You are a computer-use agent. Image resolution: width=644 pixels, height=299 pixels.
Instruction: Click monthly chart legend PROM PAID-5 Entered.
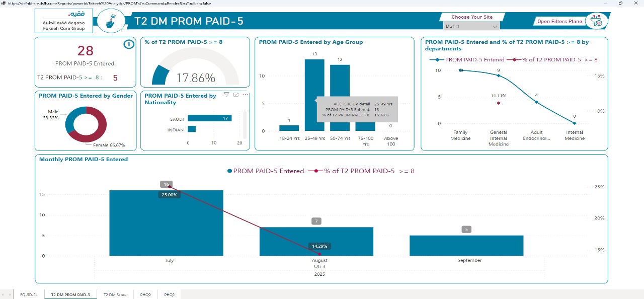point(266,171)
